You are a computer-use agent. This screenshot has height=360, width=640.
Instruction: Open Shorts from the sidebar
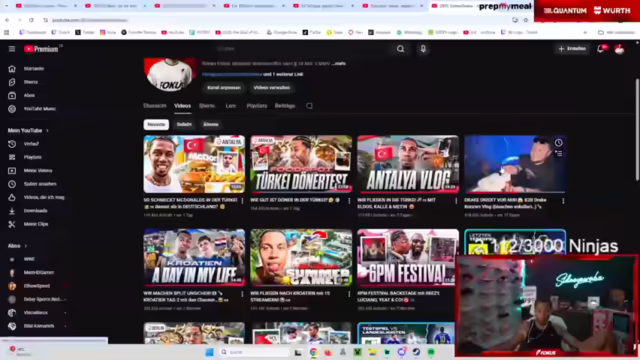click(31, 82)
